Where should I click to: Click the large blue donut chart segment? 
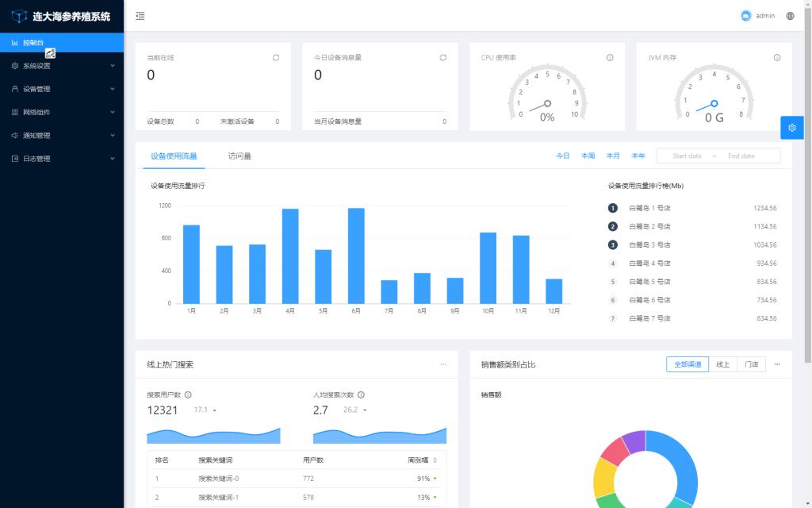point(684,464)
